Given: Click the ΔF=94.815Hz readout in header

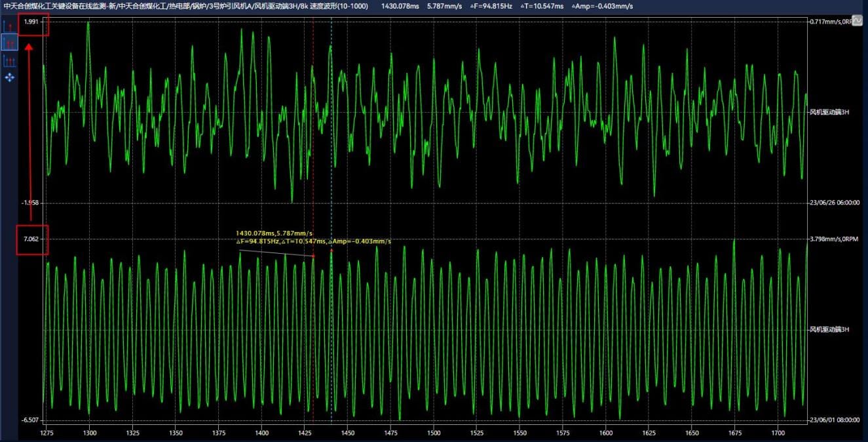Looking at the screenshot, I should [x=491, y=6].
